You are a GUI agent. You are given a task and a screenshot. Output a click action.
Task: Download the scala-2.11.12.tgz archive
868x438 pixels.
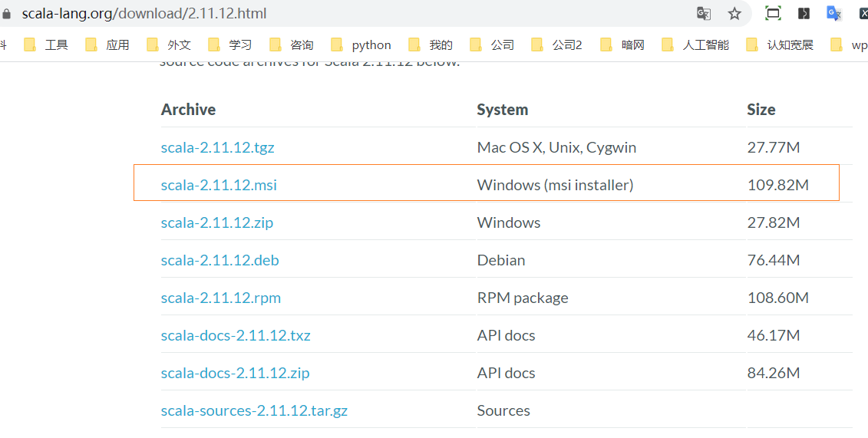pos(217,147)
